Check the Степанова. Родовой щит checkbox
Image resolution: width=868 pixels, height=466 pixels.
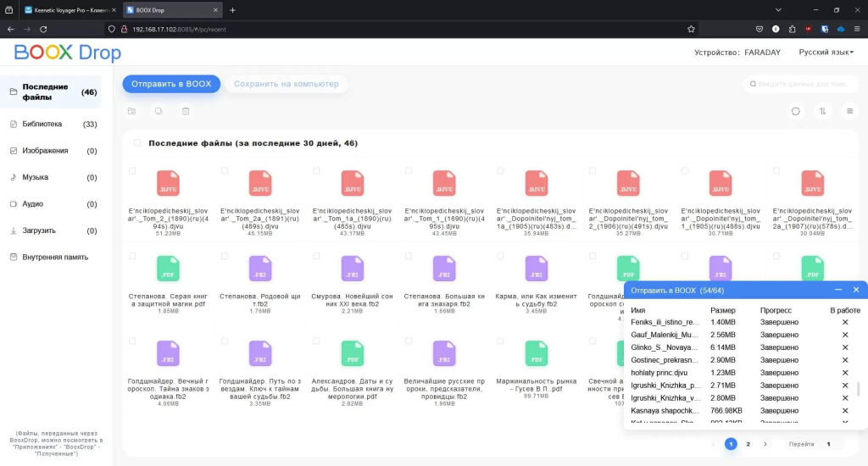[x=224, y=256]
